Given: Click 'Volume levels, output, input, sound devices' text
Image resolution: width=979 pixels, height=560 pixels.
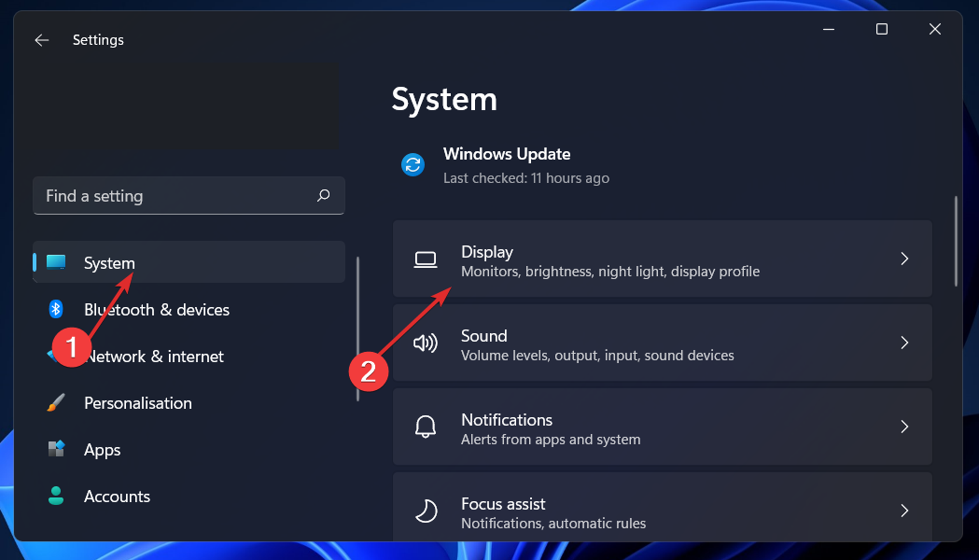Looking at the screenshot, I should click(597, 356).
